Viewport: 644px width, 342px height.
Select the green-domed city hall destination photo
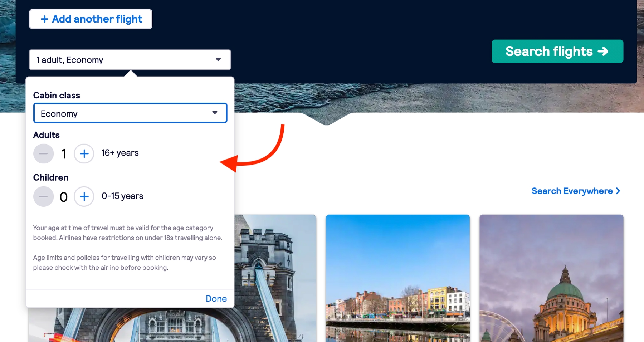(551, 278)
